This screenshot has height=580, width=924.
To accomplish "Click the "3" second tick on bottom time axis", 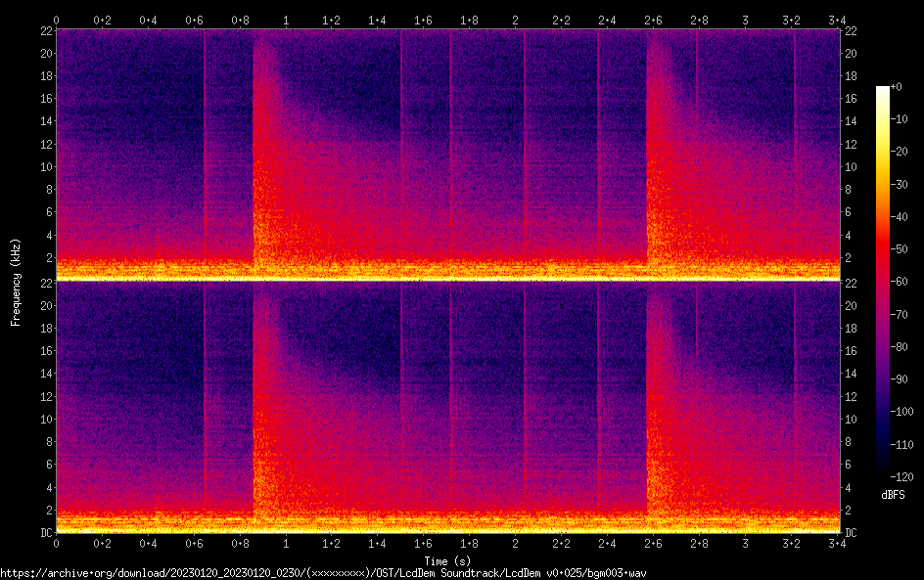I will (x=746, y=543).
